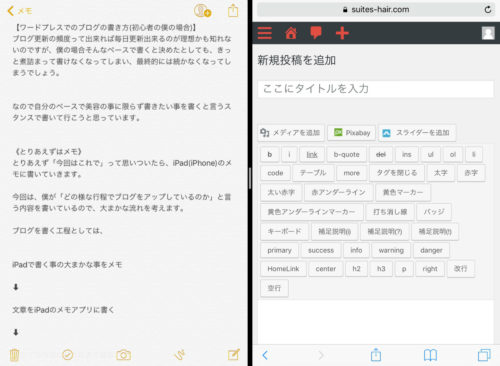Open the red hamburger menu in WordPress bar
Viewport: 500px width, 366px height.
[x=265, y=33]
